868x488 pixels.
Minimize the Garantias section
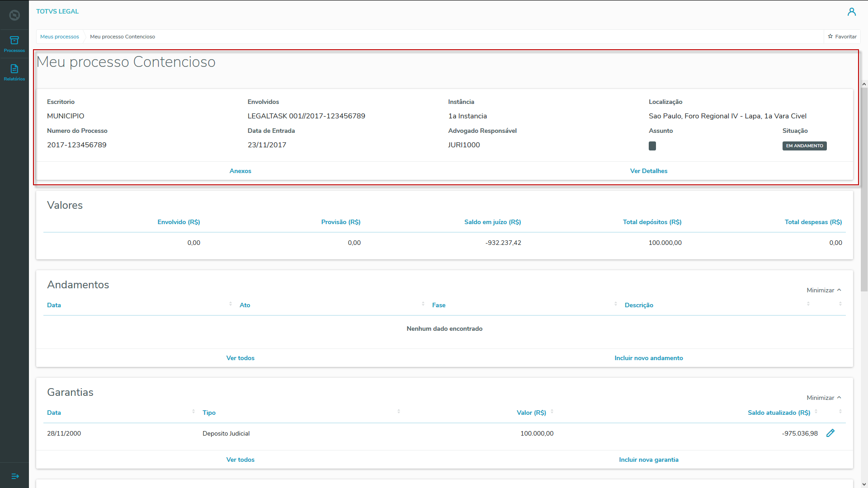tap(824, 398)
